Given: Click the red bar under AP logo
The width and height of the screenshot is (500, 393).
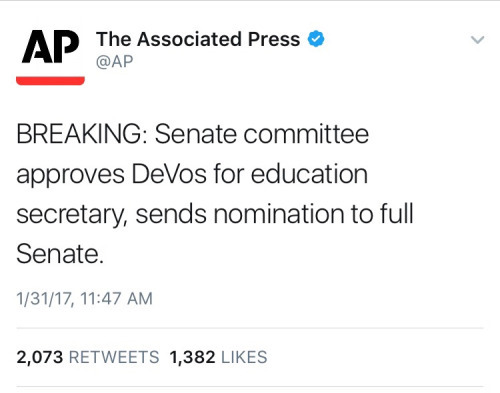Looking at the screenshot, I should pos(50,81).
